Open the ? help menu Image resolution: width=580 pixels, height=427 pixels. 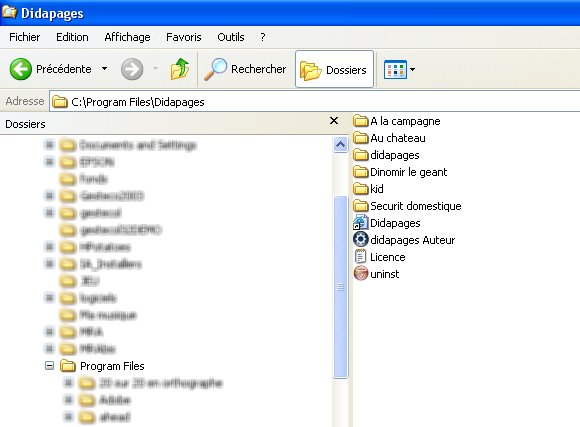(263, 37)
